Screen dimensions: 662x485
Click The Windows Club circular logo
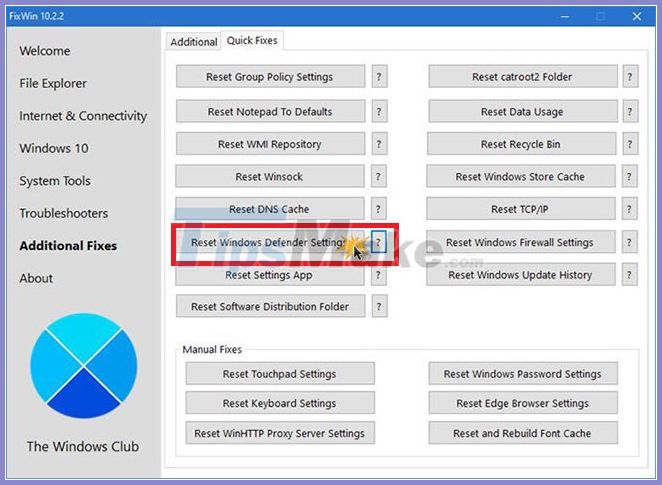pos(84,366)
